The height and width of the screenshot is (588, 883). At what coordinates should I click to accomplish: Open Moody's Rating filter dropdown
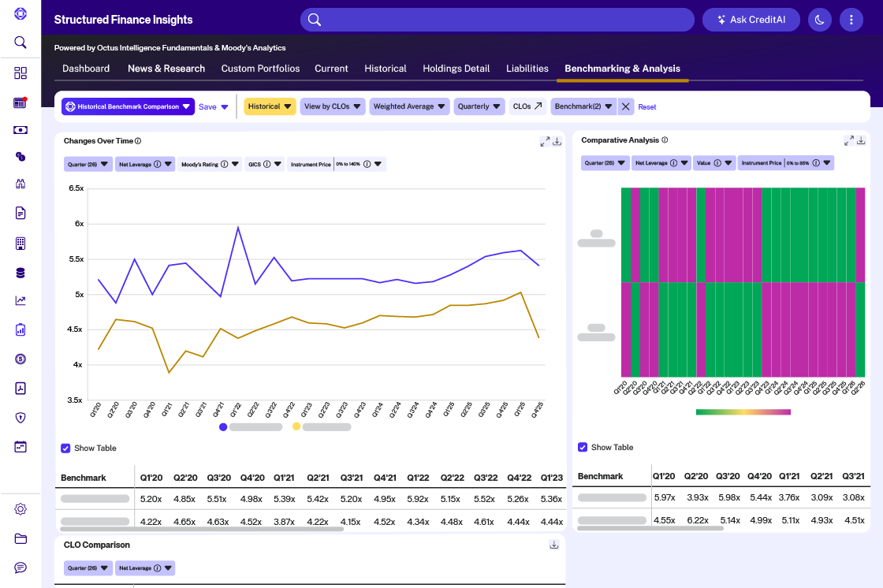210,165
